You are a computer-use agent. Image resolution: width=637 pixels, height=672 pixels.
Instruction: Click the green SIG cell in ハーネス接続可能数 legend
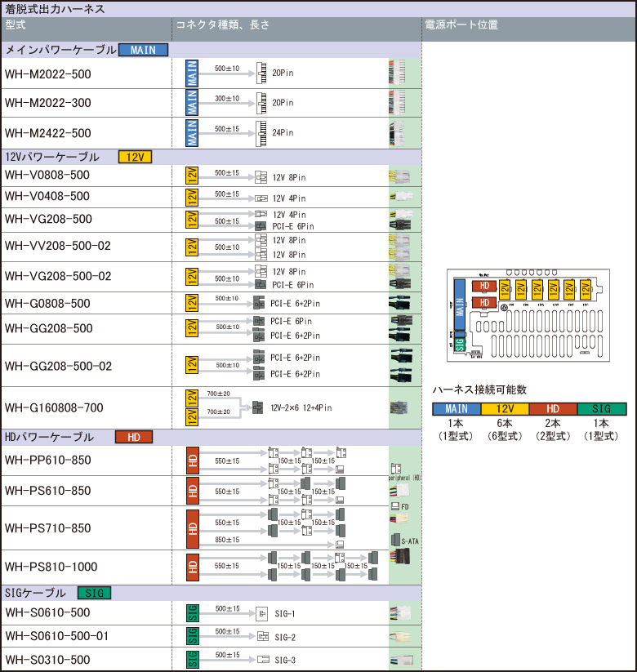(602, 408)
